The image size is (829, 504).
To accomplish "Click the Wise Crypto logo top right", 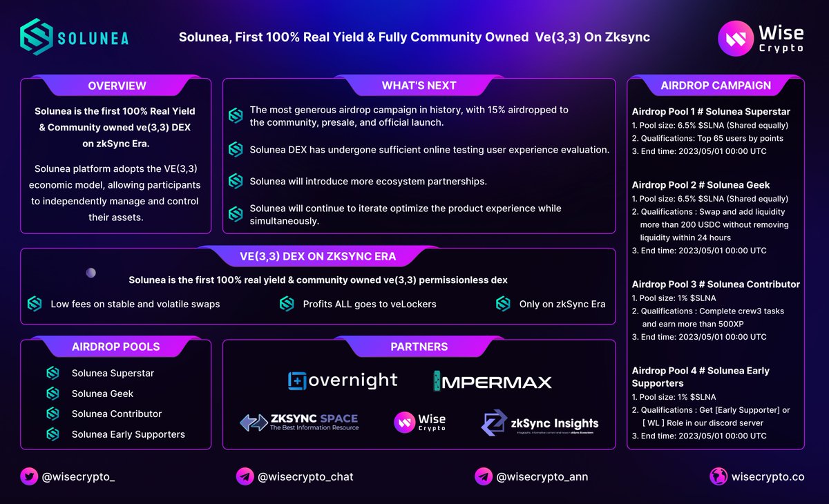I will tap(761, 39).
